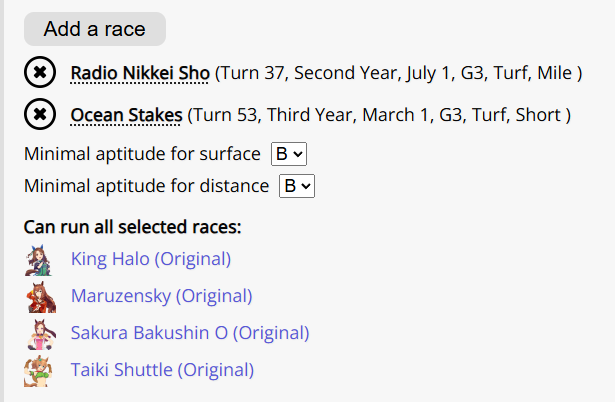
Task: Remove the Ocean Stakes race
Action: point(40,114)
